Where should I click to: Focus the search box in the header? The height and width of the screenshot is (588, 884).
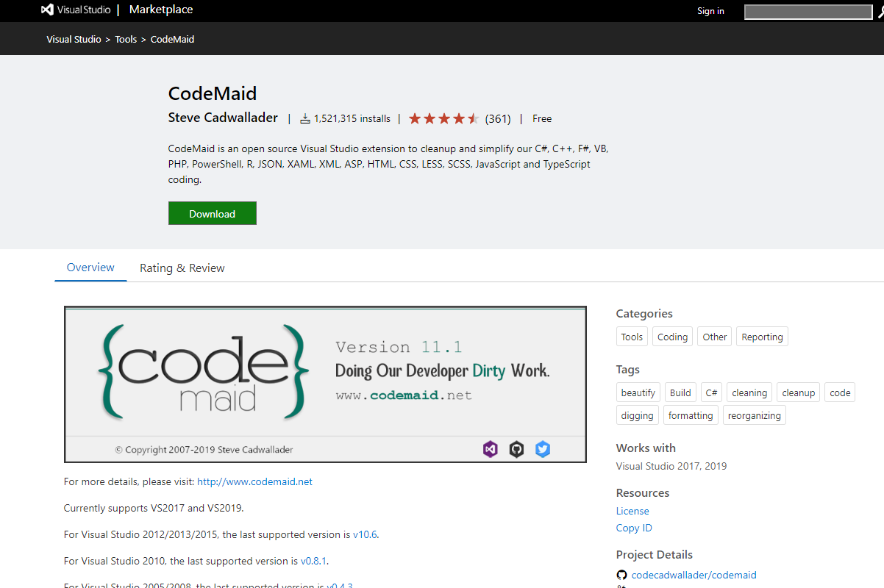pos(808,12)
